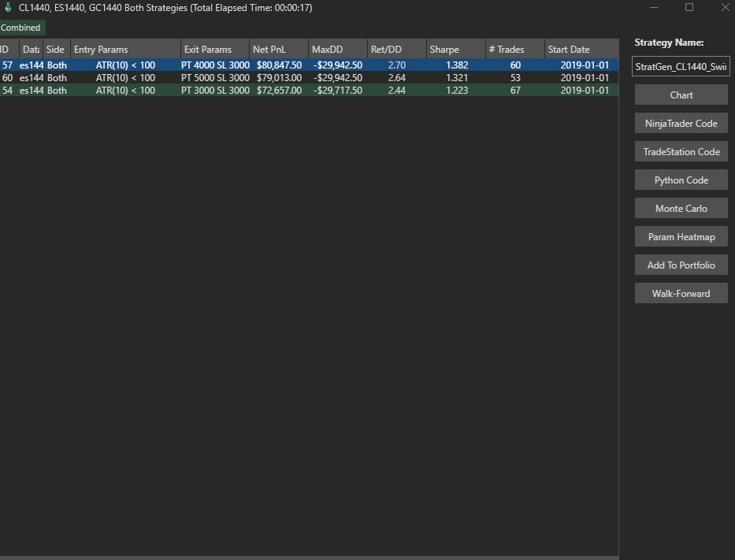Click Net PnL value $80,847.50
This screenshot has height=560, width=735.
[x=279, y=65]
